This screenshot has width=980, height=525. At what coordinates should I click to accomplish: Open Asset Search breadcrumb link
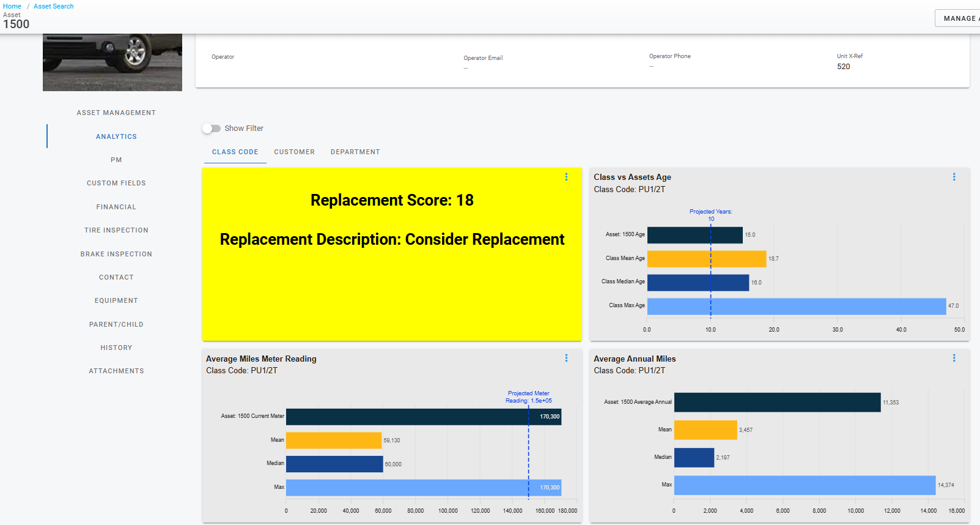pos(54,6)
